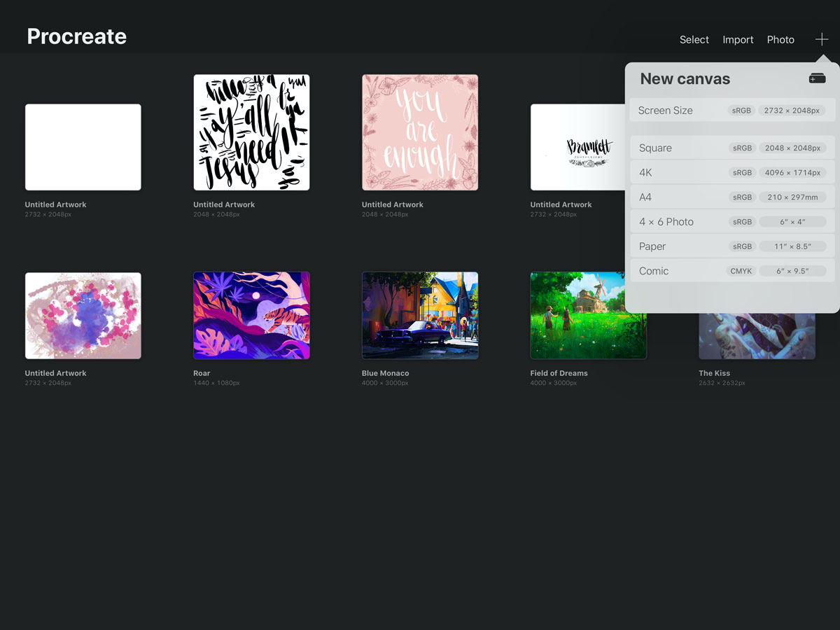
Task: Choose the A4 canvas preset
Action: pos(732,197)
